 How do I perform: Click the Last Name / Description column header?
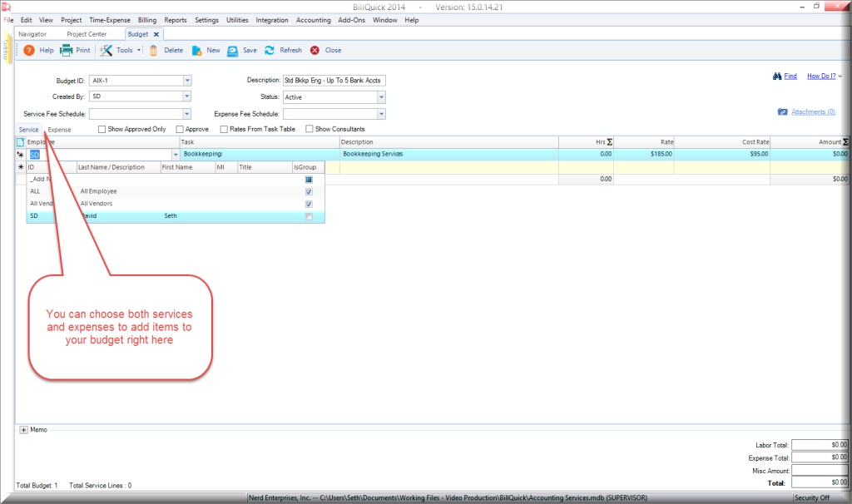point(118,167)
